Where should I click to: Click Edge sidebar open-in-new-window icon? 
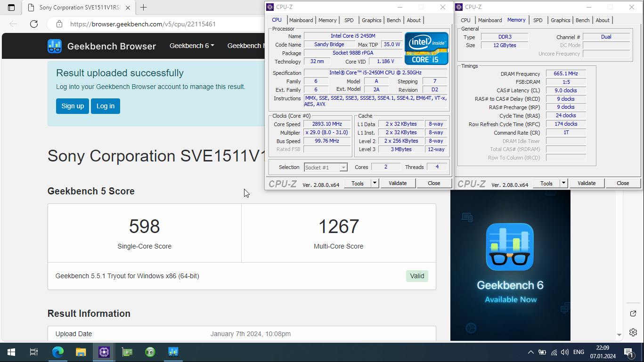pyautogui.click(x=633, y=314)
